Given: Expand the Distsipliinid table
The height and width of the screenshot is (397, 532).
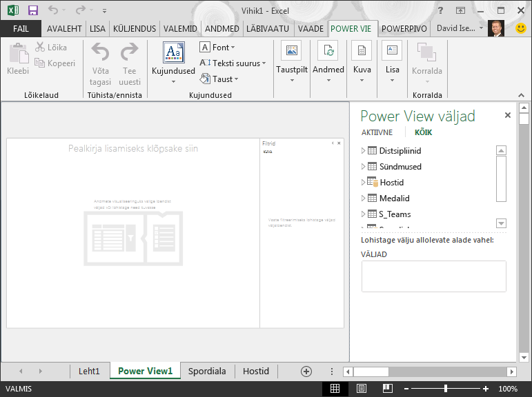Looking at the screenshot, I should coord(363,150).
